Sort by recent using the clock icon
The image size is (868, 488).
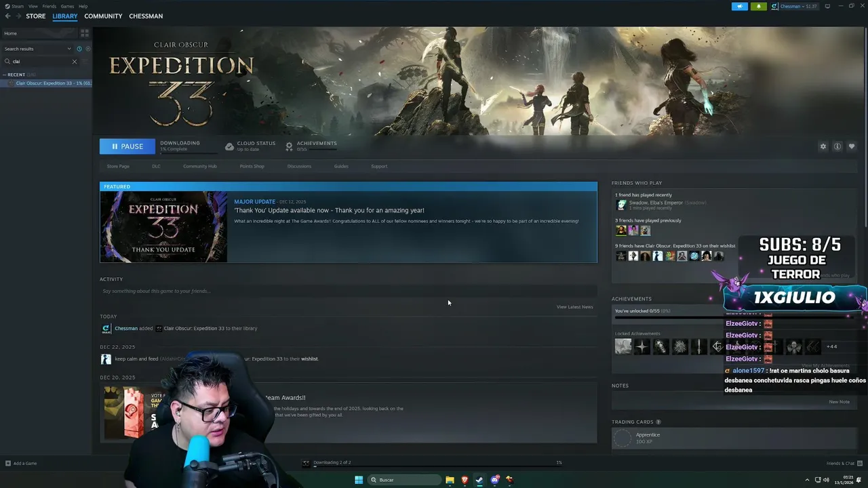pos(79,49)
